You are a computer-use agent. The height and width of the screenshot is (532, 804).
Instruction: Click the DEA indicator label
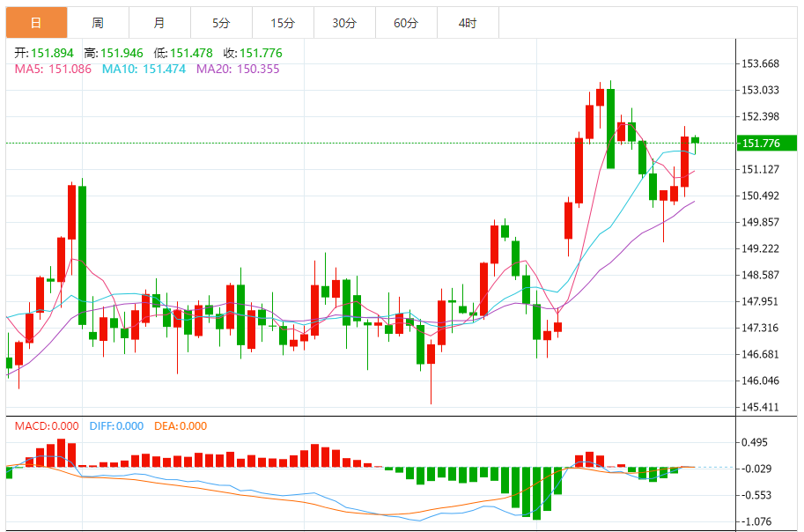click(181, 426)
